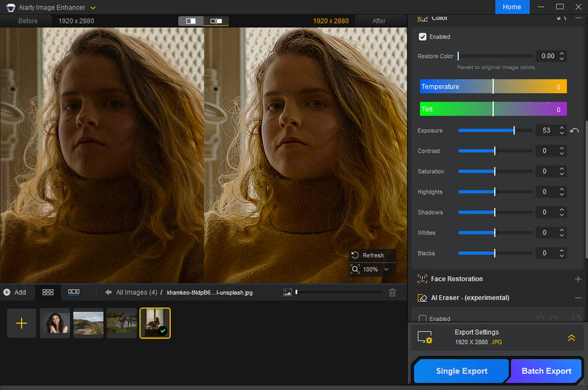Select the split-view comparison mode icon
Viewport: 588px width, 390px height.
[x=191, y=21]
